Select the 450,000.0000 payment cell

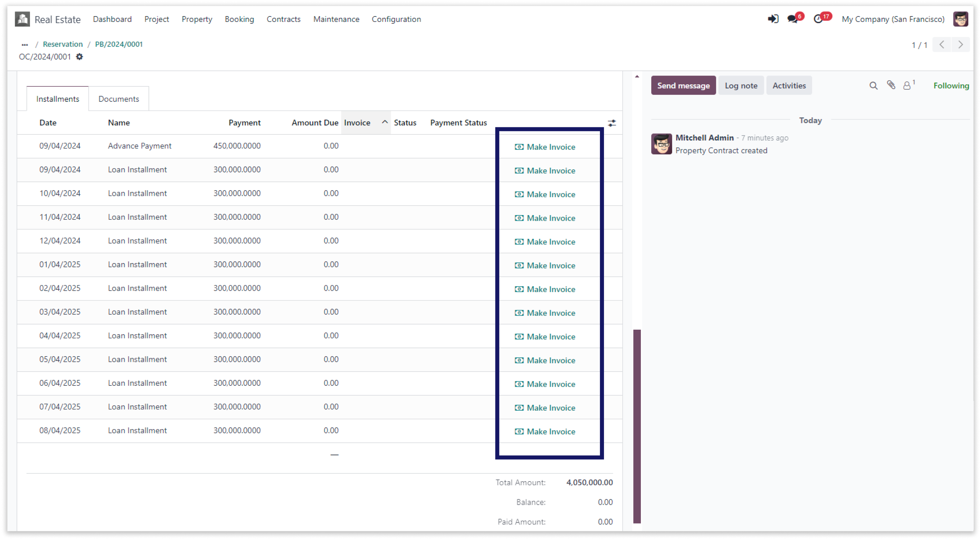tap(237, 146)
